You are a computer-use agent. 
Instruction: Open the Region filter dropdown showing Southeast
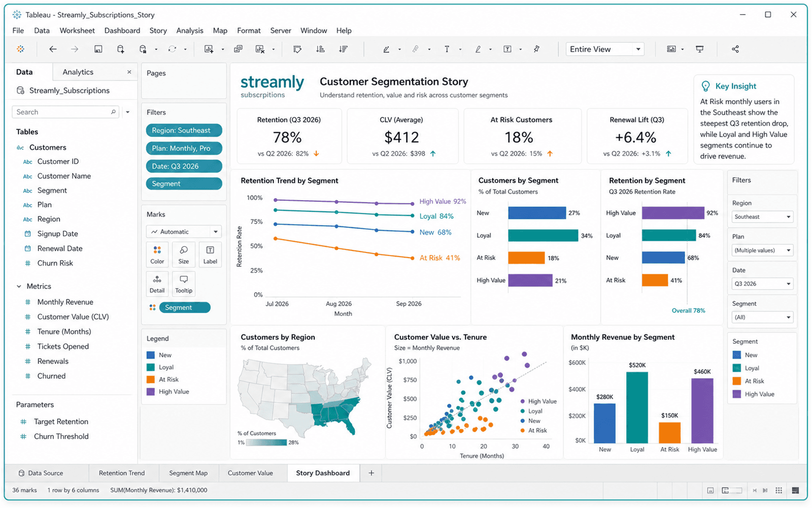[762, 217]
